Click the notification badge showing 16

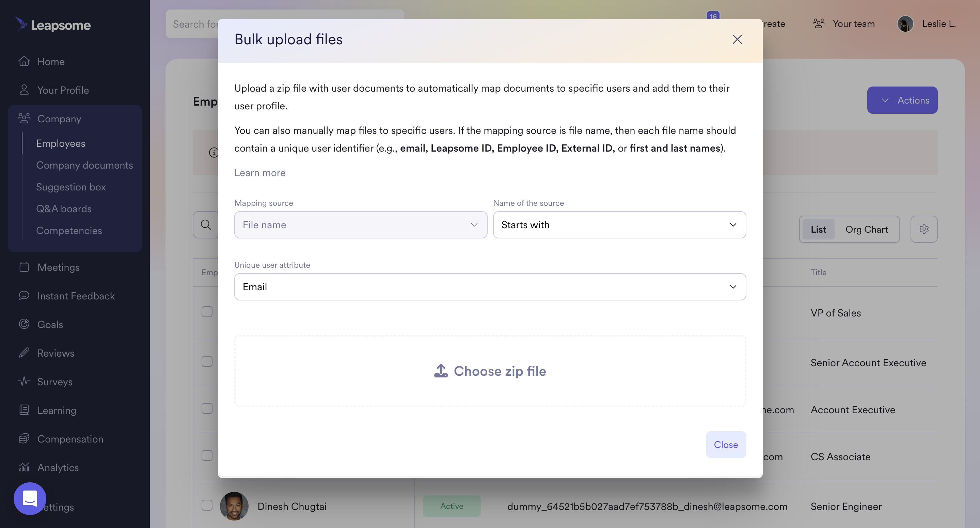coord(713,16)
